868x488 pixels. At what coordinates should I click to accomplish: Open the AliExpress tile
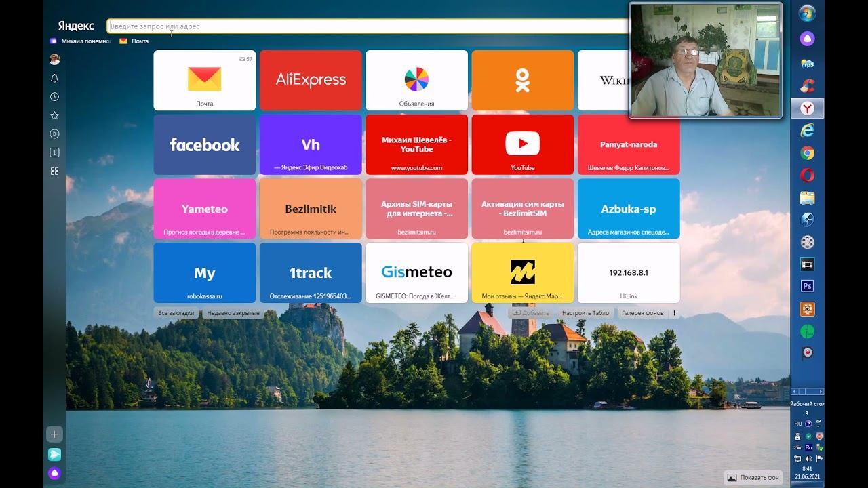(311, 81)
